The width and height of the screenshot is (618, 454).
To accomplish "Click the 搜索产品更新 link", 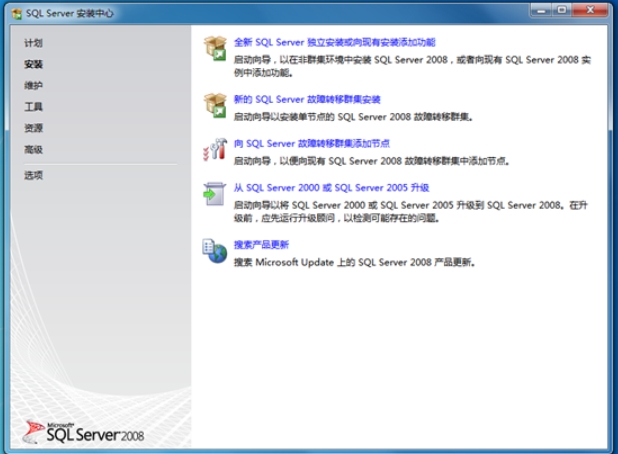I will point(261,245).
